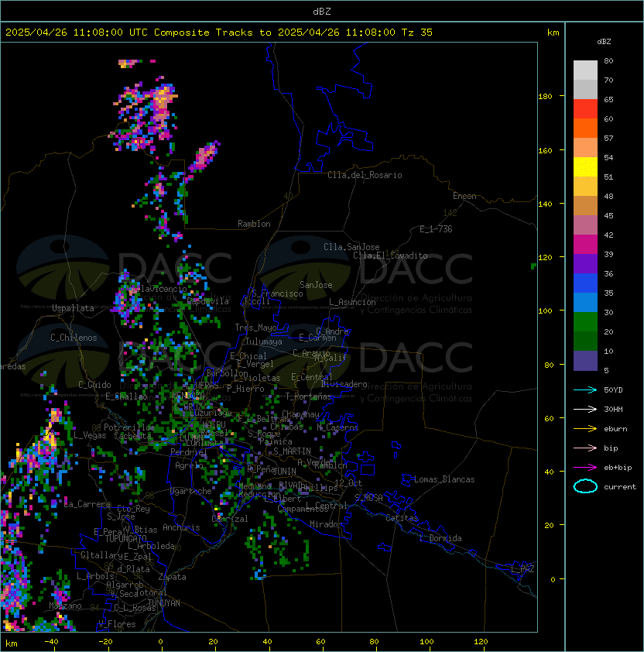Click the 'Composite Tracks' header timestamp line
The image size is (644, 652).
click(x=219, y=33)
